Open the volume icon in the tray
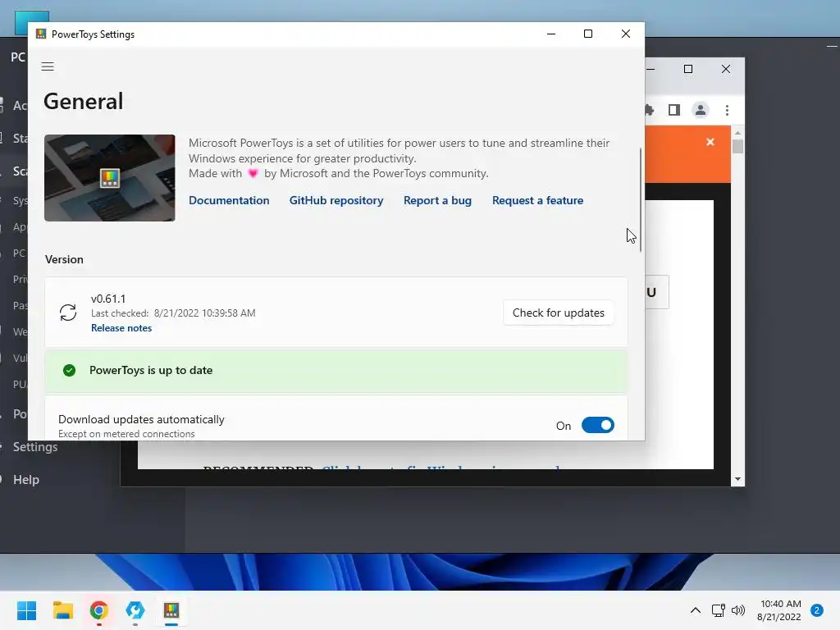This screenshot has width=840, height=630. click(738, 610)
